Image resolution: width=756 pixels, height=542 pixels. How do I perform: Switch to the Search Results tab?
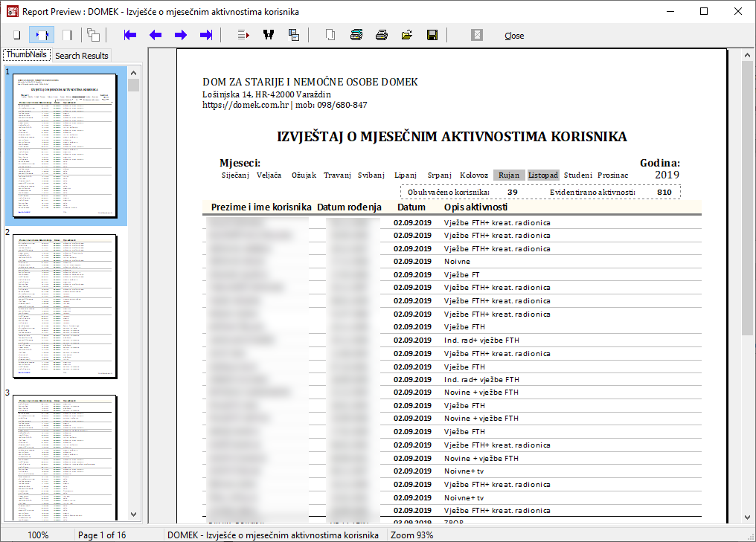click(x=82, y=56)
